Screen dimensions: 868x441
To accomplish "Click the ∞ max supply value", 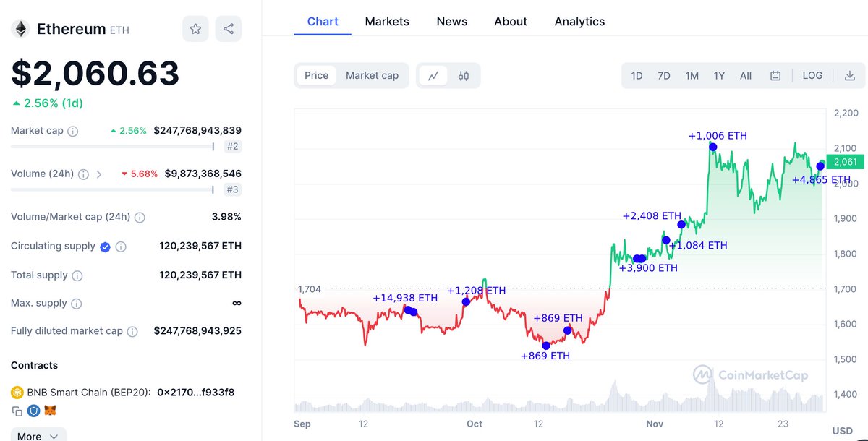I will coord(237,303).
